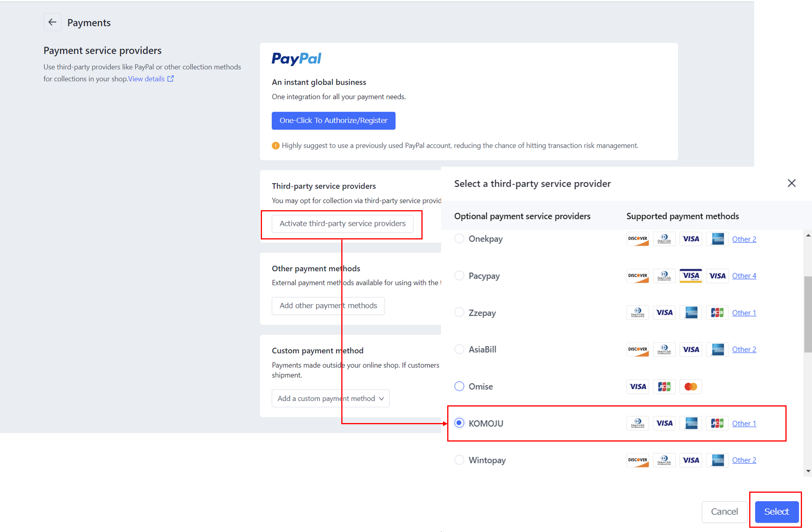Select the AsiaBill radio option
This screenshot has height=532, width=812.
tap(459, 349)
